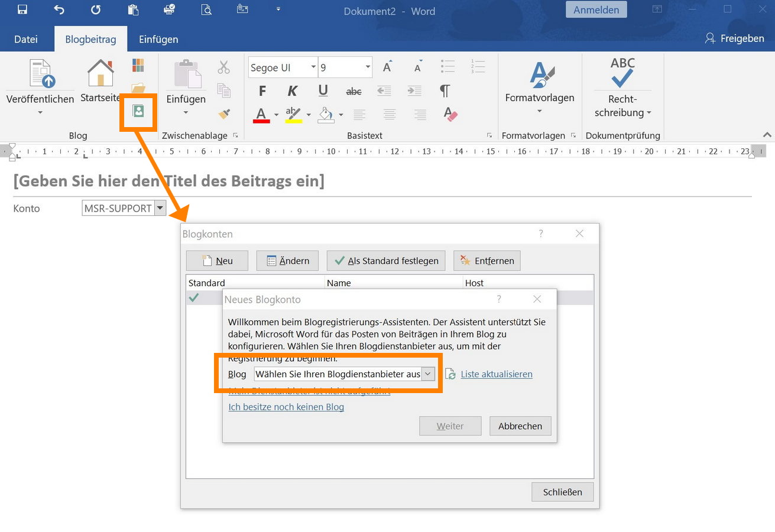Apply yellow text highlight color
Viewport: 775px width, 532px height.
click(294, 114)
